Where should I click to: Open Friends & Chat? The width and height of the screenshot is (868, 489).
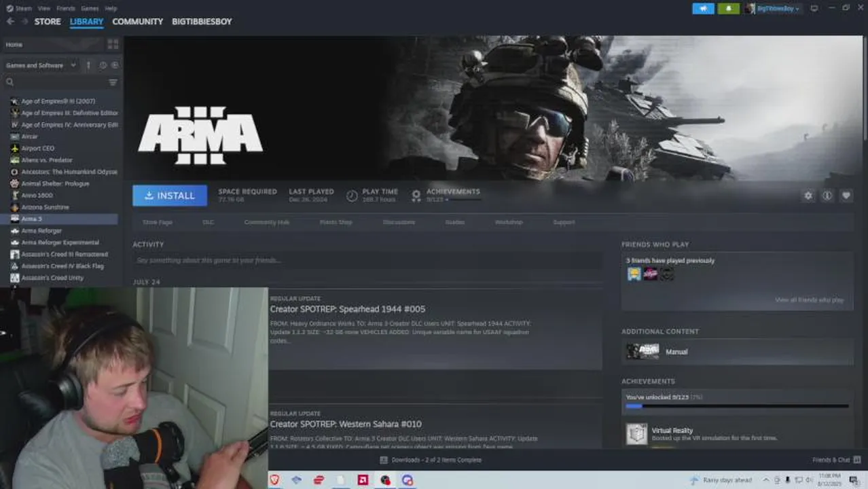tap(837, 460)
